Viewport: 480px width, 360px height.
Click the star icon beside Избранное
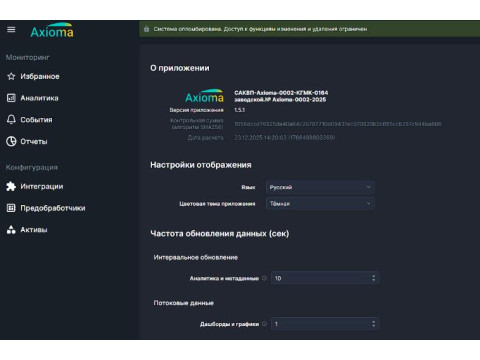11,76
